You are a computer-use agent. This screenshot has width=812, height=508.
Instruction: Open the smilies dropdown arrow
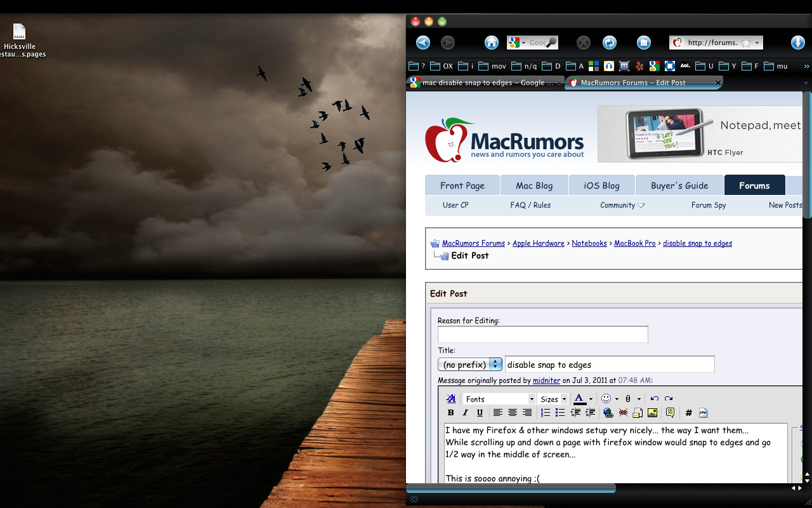coord(617,399)
